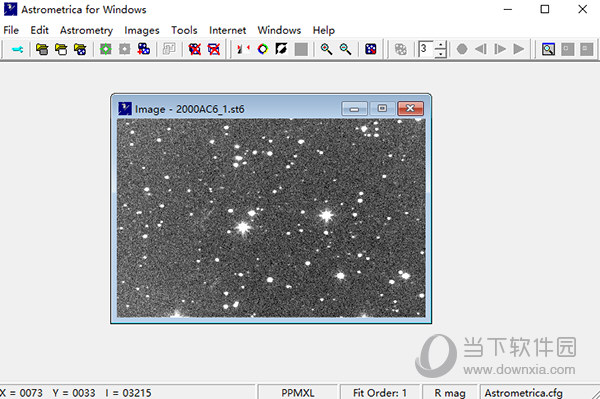This screenshot has width=600, height=399.
Task: Click the number field showing 3
Action: pyautogui.click(x=427, y=49)
